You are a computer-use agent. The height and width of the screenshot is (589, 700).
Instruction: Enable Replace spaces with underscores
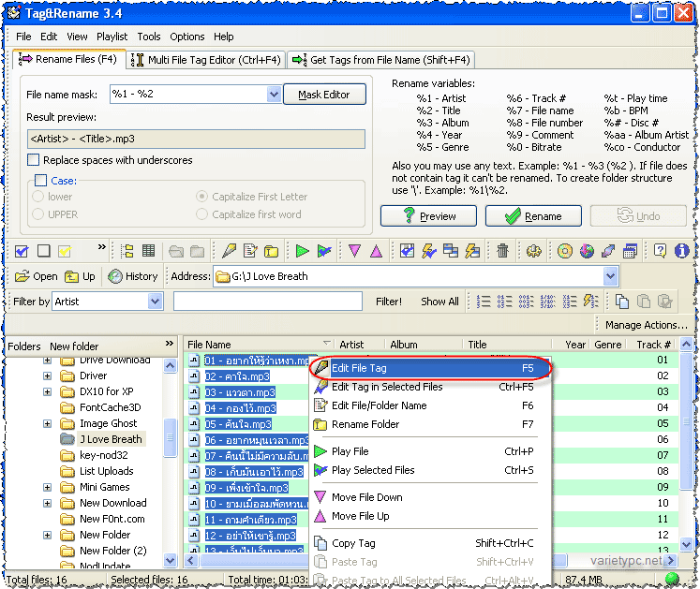click(x=33, y=160)
